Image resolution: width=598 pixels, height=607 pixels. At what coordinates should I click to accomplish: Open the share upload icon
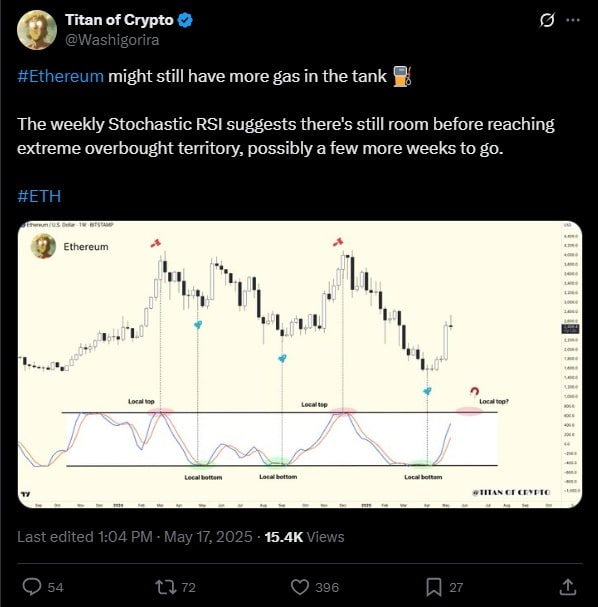coord(568,586)
